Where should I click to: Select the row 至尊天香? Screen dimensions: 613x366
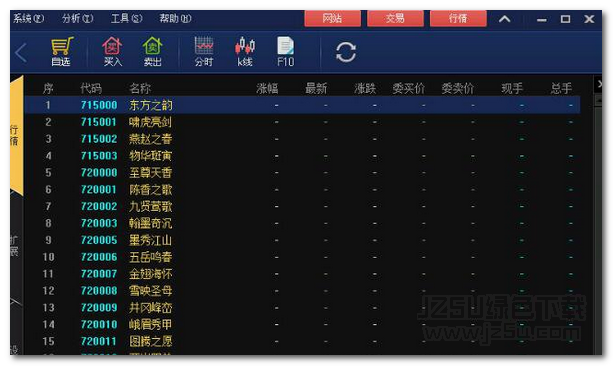click(302, 172)
